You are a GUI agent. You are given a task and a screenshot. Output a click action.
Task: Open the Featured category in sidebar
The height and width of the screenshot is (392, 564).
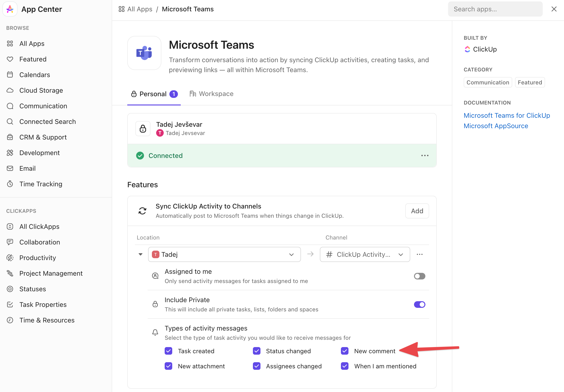coord(33,59)
